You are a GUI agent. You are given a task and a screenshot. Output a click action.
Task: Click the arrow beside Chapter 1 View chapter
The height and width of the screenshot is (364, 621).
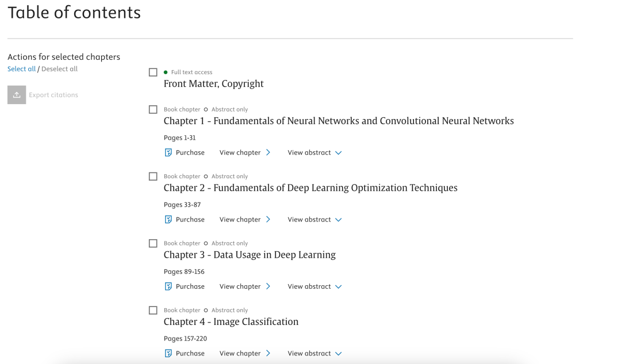[268, 152]
